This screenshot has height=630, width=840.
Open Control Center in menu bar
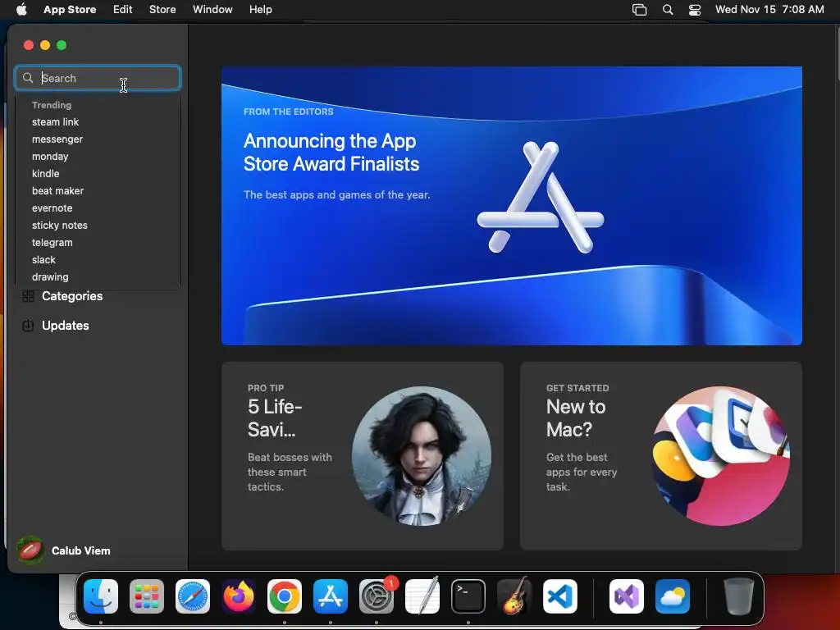695,10
